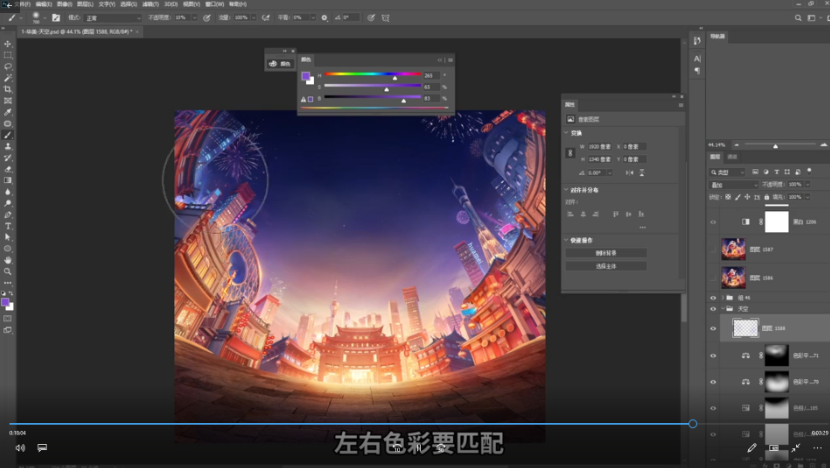Open layer filter type dropdown 类型

click(727, 172)
